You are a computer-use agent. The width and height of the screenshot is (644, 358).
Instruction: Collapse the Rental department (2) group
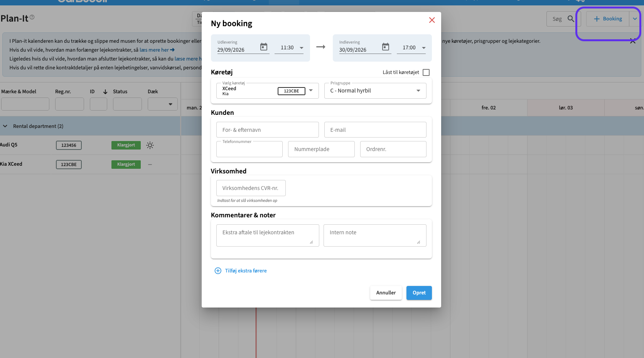[5, 126]
